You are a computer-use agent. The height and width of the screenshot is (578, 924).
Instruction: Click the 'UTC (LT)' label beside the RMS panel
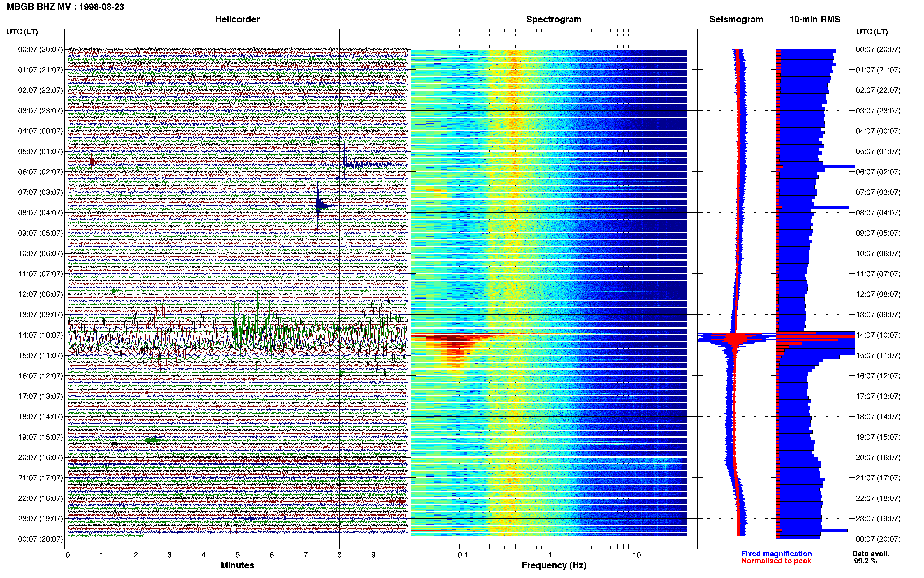pyautogui.click(x=872, y=32)
